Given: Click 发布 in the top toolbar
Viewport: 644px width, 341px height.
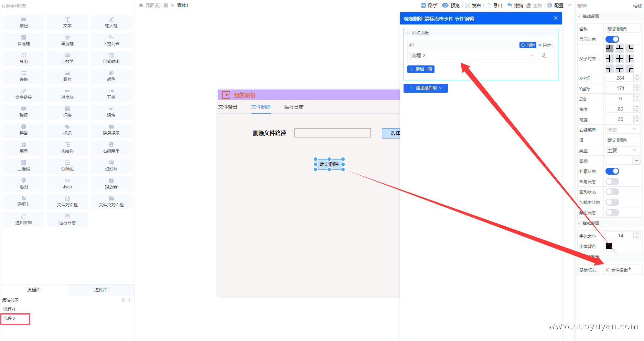Looking at the screenshot, I should 473,6.
